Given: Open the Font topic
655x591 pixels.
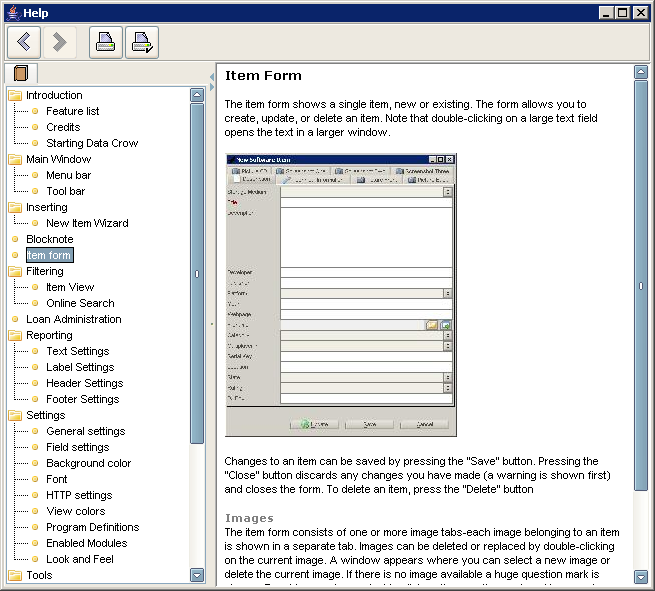Looking at the screenshot, I should pyautogui.click(x=56, y=479).
